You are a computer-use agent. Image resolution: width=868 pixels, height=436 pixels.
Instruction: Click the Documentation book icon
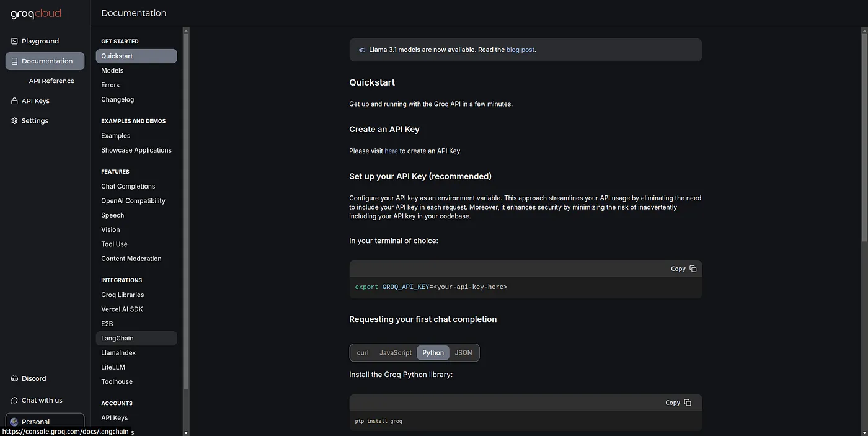pyautogui.click(x=14, y=61)
